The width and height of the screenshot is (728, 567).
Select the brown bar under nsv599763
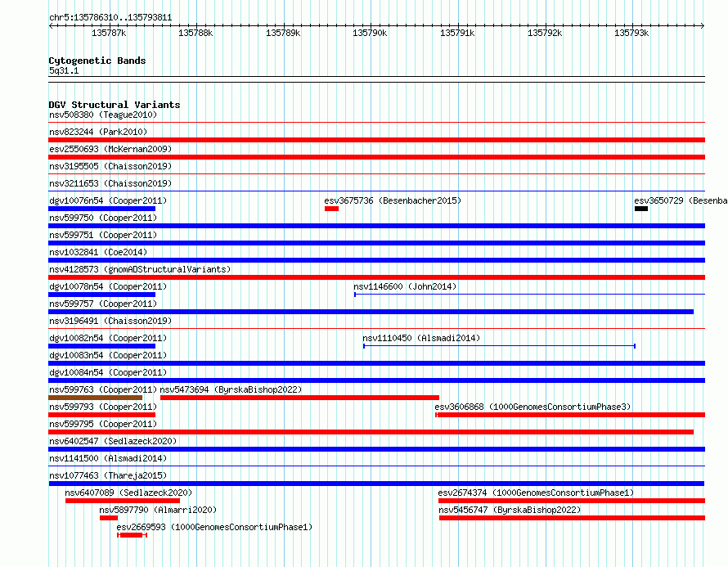[95, 398]
